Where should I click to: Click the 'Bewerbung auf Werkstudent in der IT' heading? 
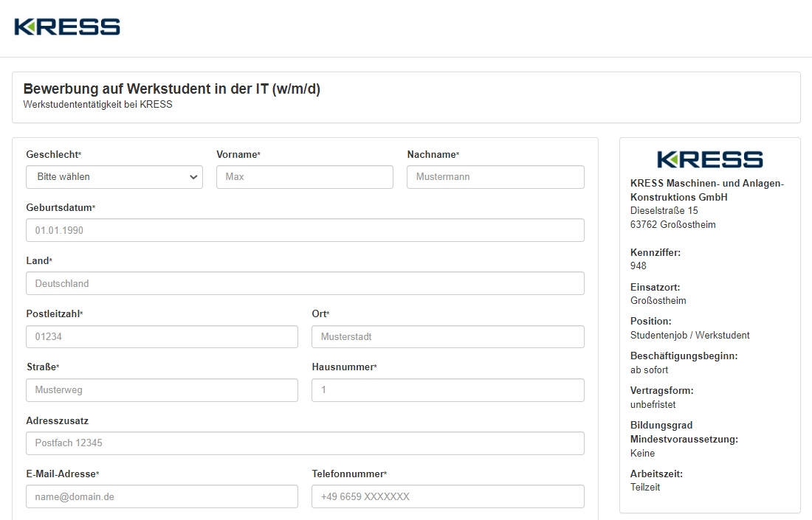172,89
